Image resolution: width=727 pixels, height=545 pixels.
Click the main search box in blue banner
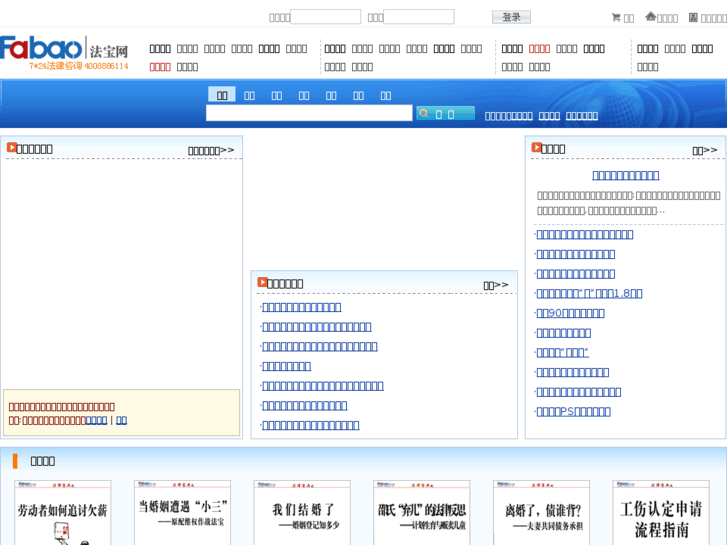click(x=309, y=113)
